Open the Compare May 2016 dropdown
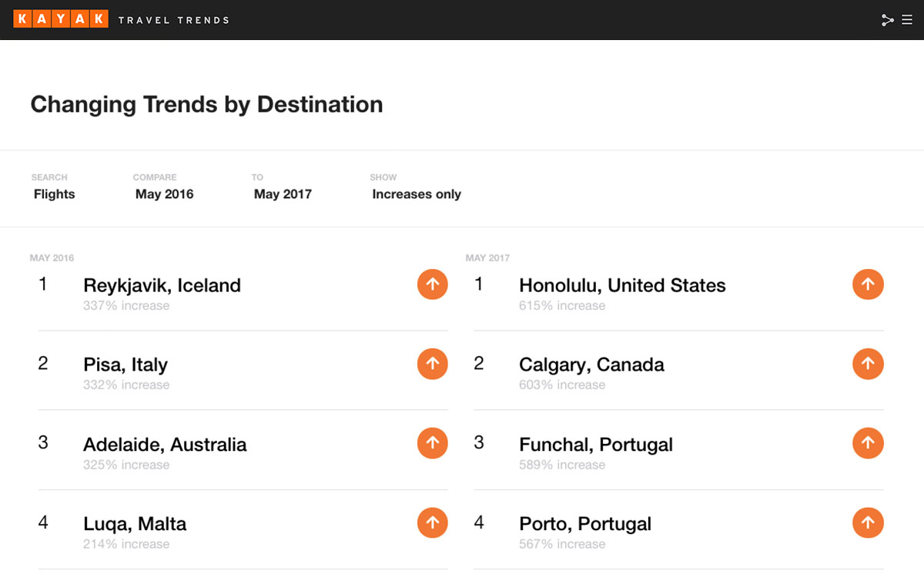Screen dimensions: 924x578 click(x=164, y=194)
